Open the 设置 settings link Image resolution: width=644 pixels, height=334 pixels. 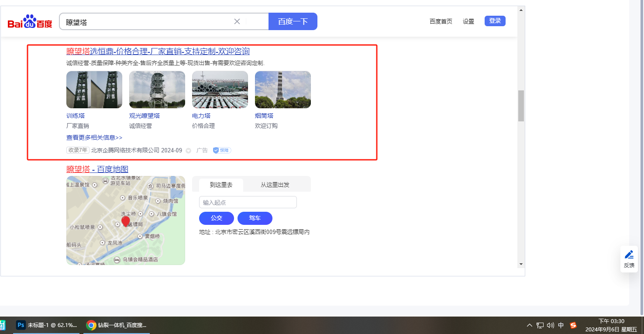pyautogui.click(x=468, y=21)
